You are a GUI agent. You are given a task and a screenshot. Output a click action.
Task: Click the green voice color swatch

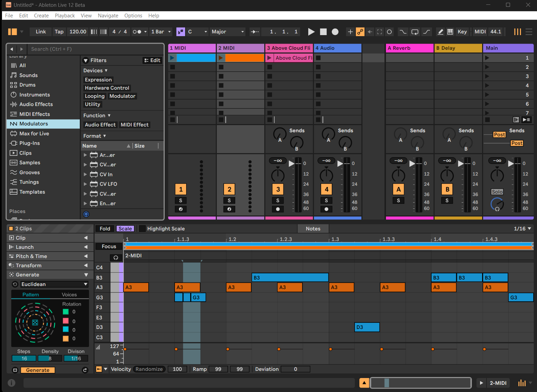pos(66,312)
